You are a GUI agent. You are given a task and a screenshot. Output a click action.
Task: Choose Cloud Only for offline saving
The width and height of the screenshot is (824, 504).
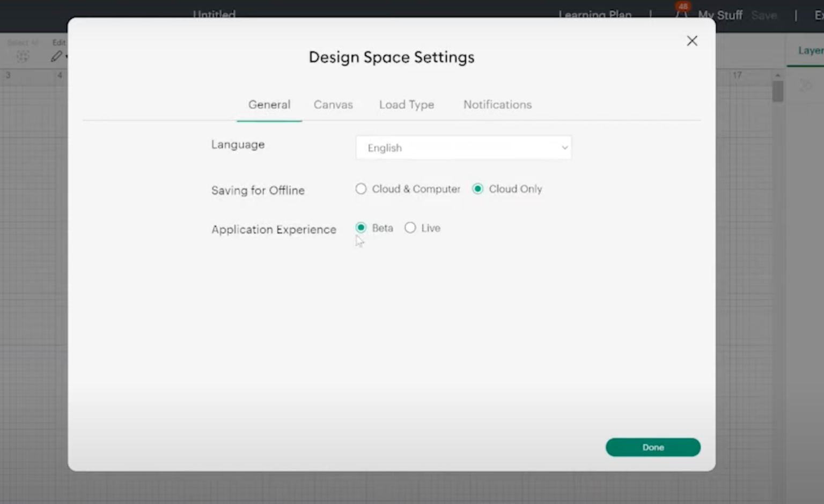pyautogui.click(x=477, y=189)
